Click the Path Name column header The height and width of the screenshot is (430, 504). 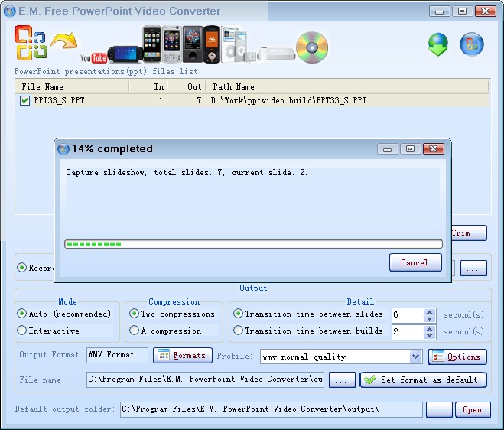tap(347, 86)
